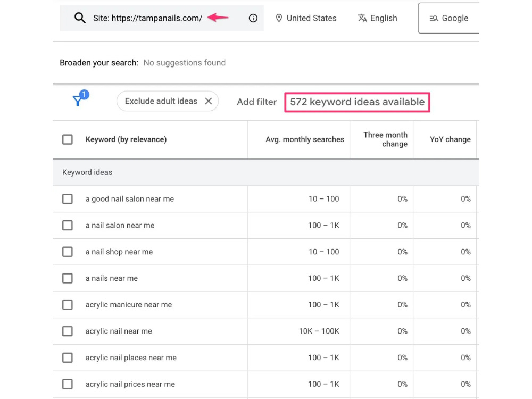The width and height of the screenshot is (532, 399).
Task: Click keyword text 'acrylic nail near me'
Action: point(119,331)
